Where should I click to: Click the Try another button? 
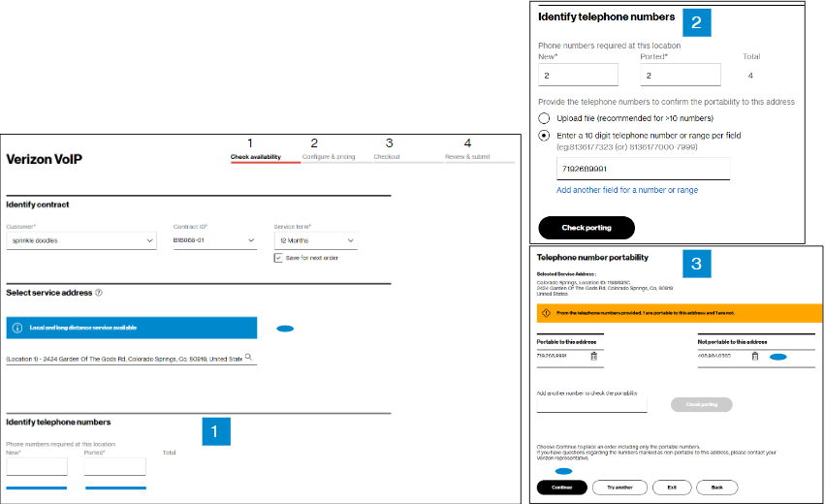619,488
